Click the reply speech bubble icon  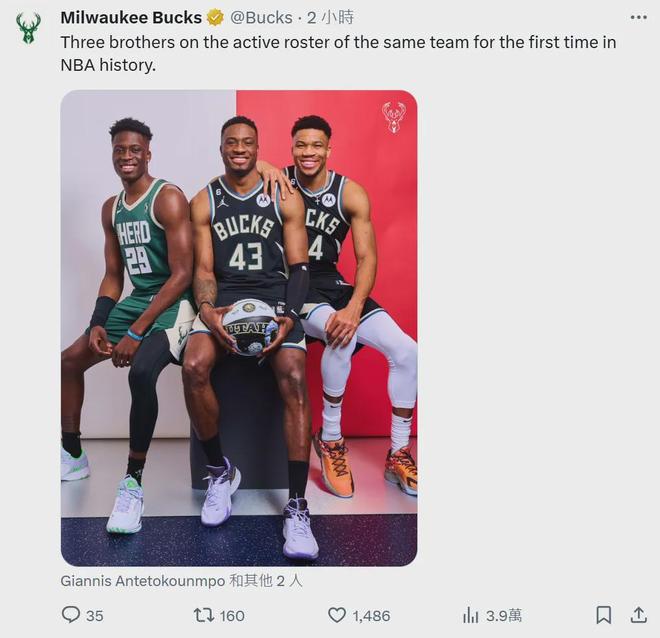point(70,615)
